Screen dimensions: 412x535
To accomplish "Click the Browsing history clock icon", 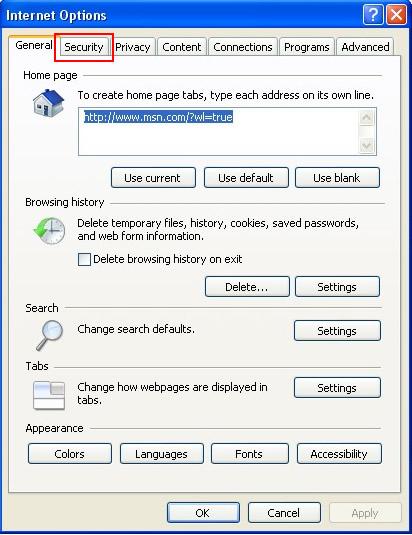I will click(x=49, y=231).
